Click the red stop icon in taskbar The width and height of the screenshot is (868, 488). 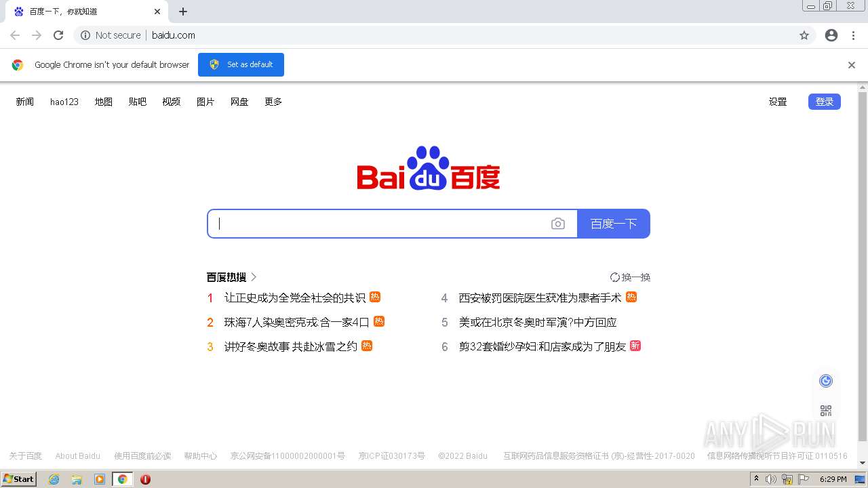[145, 479]
